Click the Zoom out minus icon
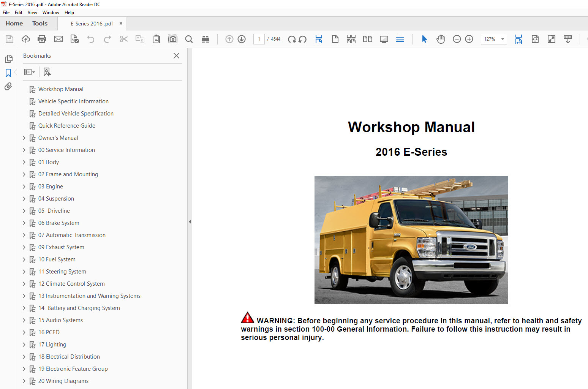The width and height of the screenshot is (588, 389). point(457,39)
